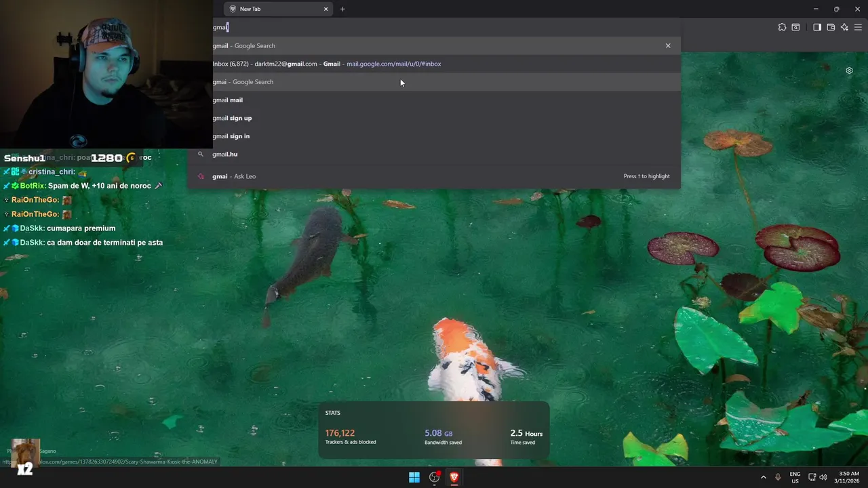Open the Brave extensions puzzle icon
The height and width of the screenshot is (488, 868).
point(782,27)
